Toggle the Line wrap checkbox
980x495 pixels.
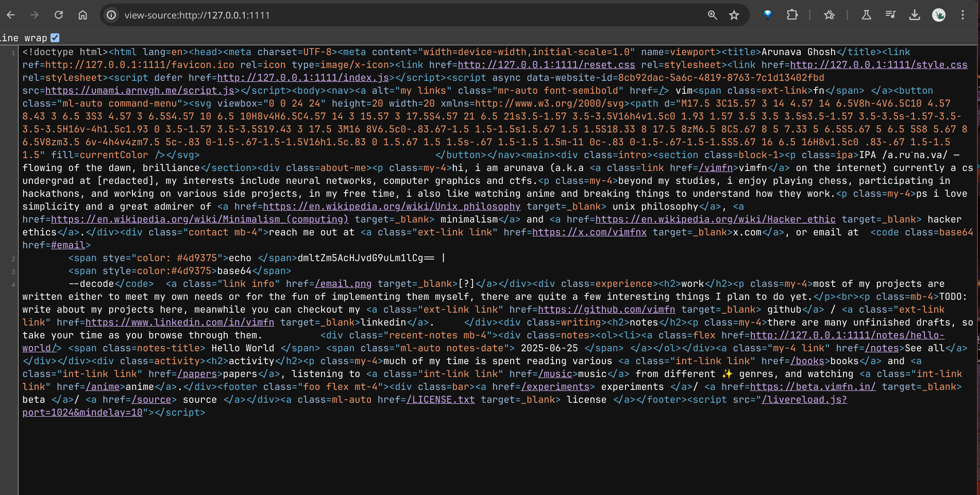coord(55,38)
